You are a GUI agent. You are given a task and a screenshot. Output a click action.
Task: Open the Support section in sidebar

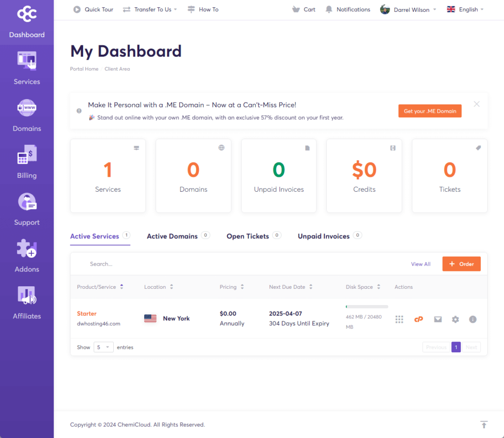[27, 209]
